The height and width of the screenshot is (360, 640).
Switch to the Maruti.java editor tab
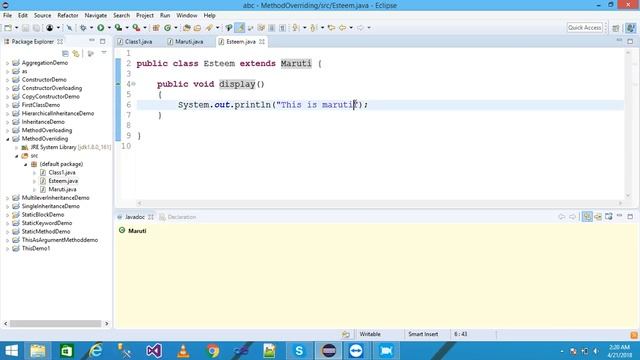[x=186, y=42]
